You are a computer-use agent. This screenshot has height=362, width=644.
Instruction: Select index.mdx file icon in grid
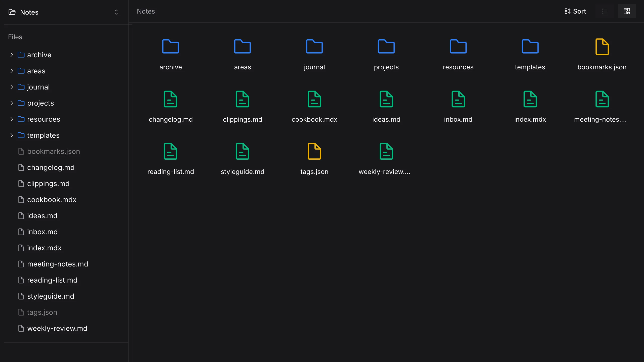pos(530,99)
